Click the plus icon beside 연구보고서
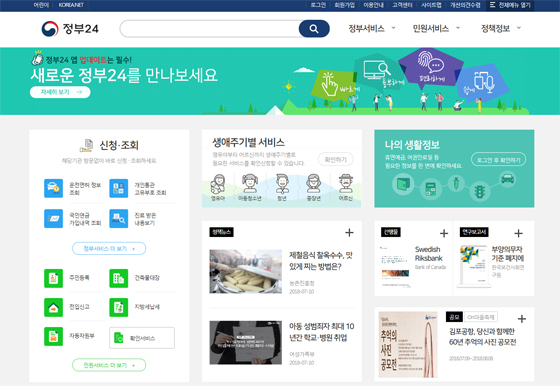 click(518, 234)
